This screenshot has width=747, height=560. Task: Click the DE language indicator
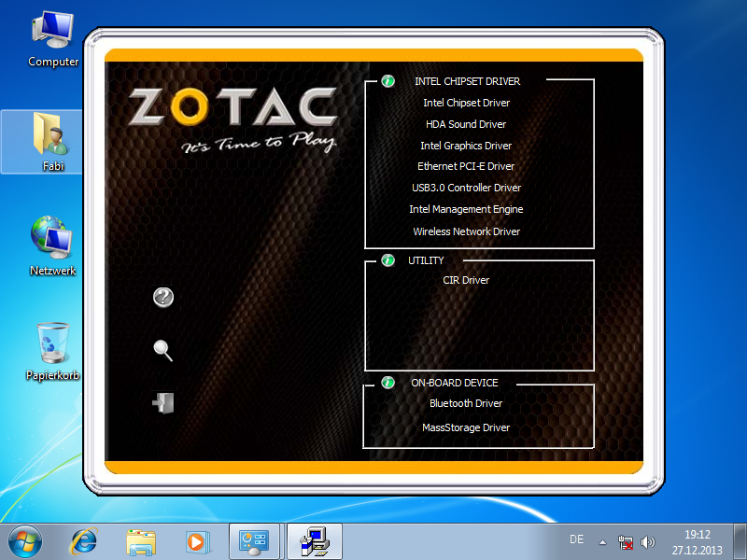tap(576, 539)
